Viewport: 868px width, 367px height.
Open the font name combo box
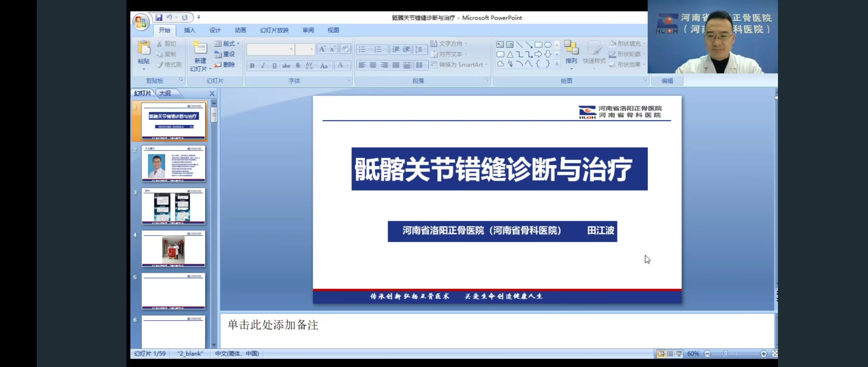[x=270, y=49]
